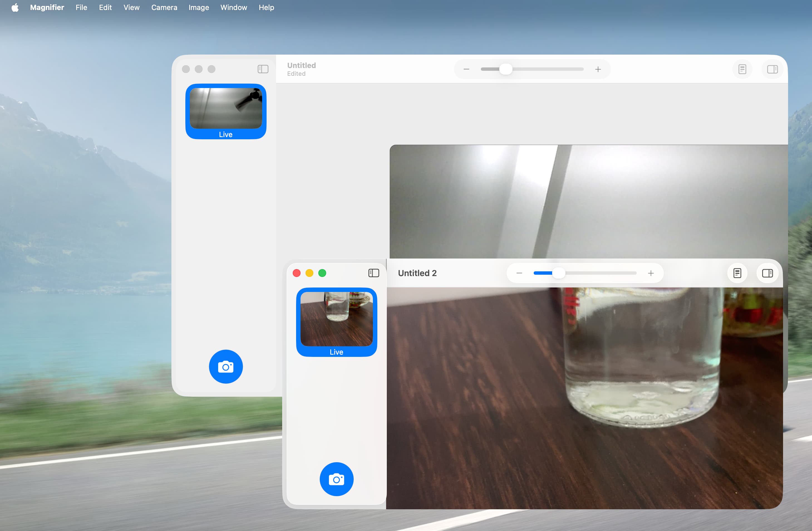This screenshot has height=531, width=812.
Task: Open reader view icon in Untitled 2 toolbar
Action: click(737, 273)
